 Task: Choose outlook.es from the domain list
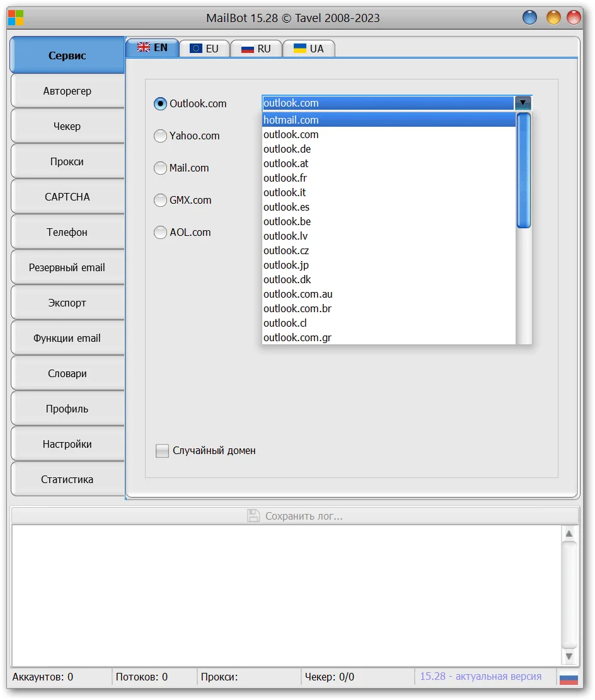[389, 207]
